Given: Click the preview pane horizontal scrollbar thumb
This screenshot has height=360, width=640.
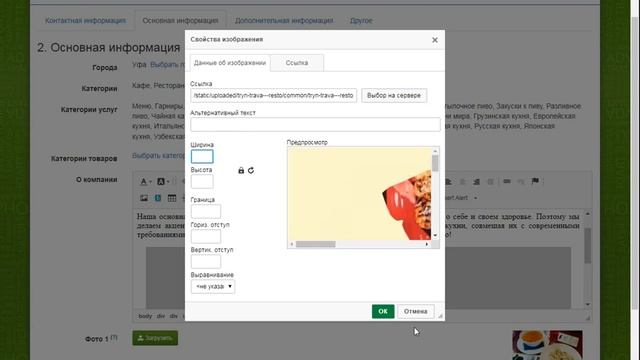Looking at the screenshot, I should point(316,244).
